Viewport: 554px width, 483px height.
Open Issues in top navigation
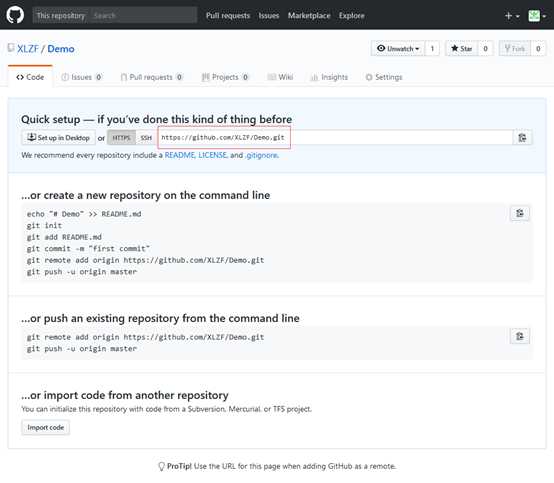point(269,16)
